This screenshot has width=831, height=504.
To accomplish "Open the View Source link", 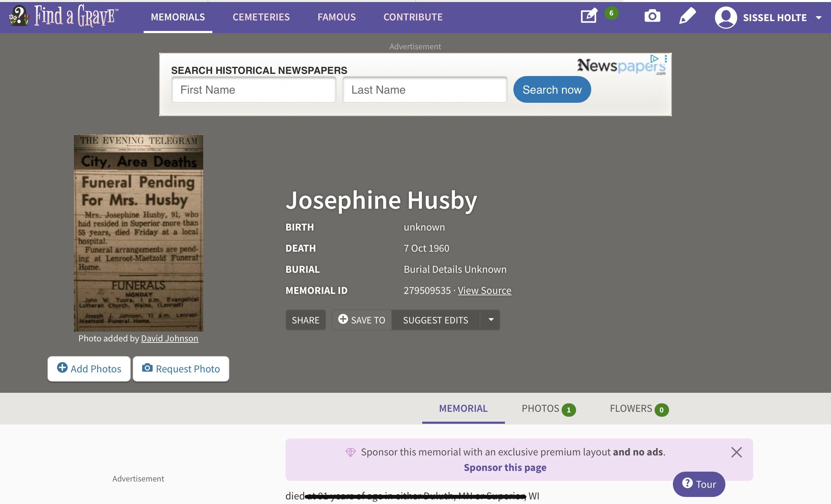I will [484, 290].
